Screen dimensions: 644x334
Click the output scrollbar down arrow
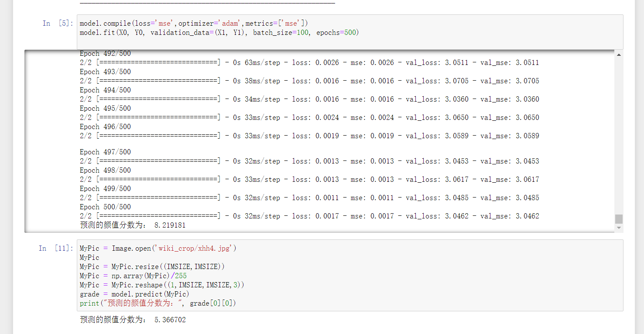[x=619, y=228]
